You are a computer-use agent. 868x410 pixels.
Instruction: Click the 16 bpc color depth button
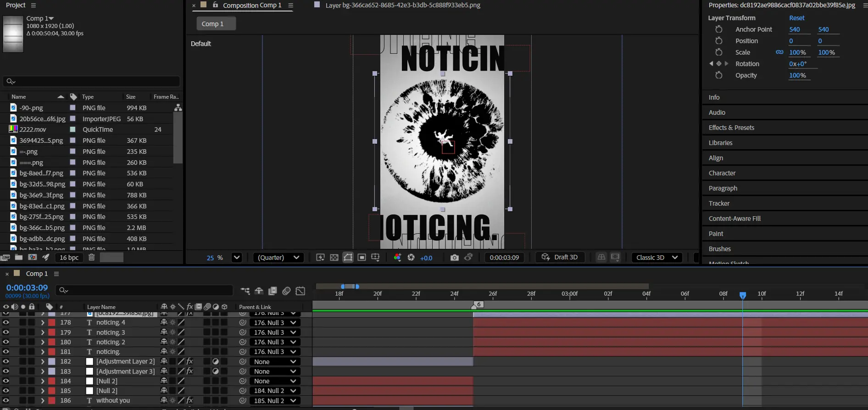pyautogui.click(x=69, y=258)
